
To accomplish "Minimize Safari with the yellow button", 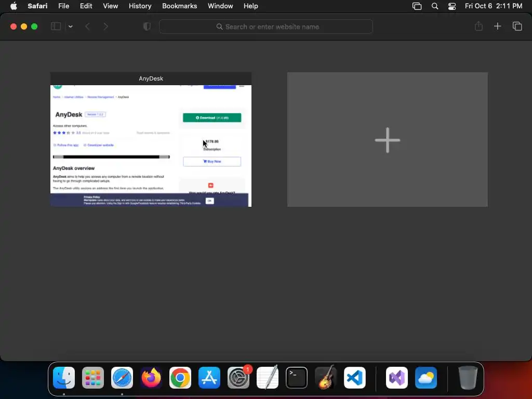I will click(x=24, y=26).
